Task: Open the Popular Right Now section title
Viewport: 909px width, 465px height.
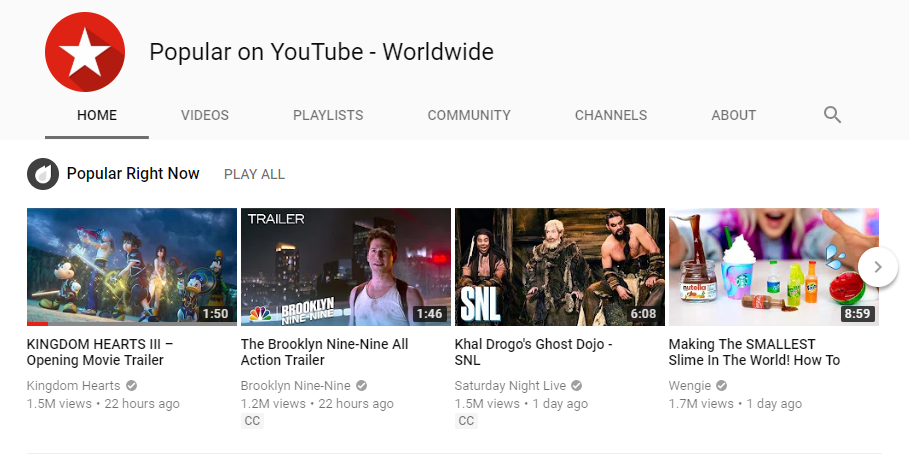Action: (133, 174)
